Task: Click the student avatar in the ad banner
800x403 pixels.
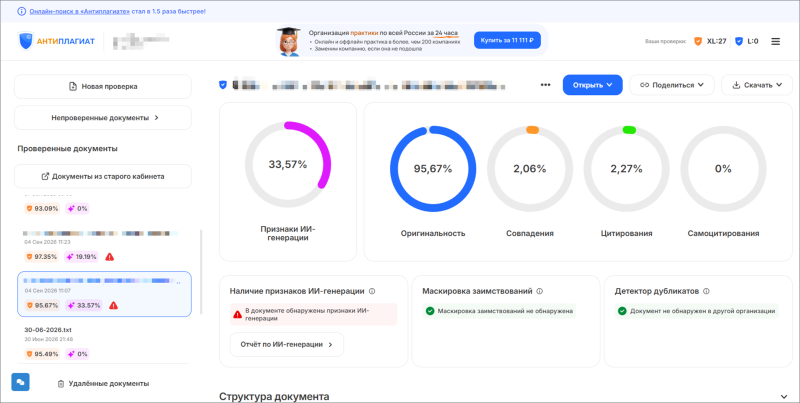Action: click(289, 41)
